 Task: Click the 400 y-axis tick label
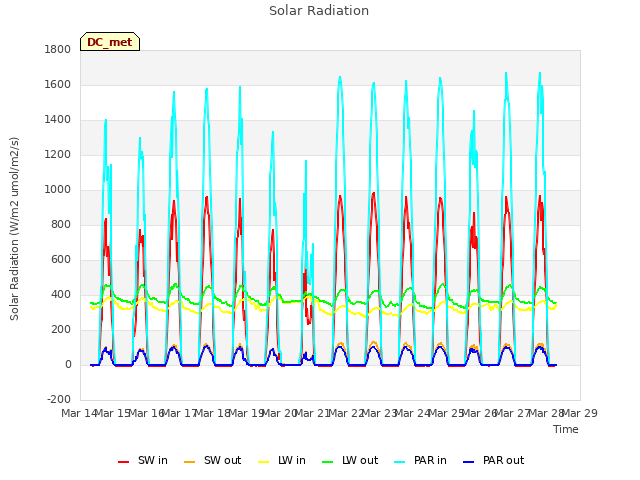click(x=61, y=295)
